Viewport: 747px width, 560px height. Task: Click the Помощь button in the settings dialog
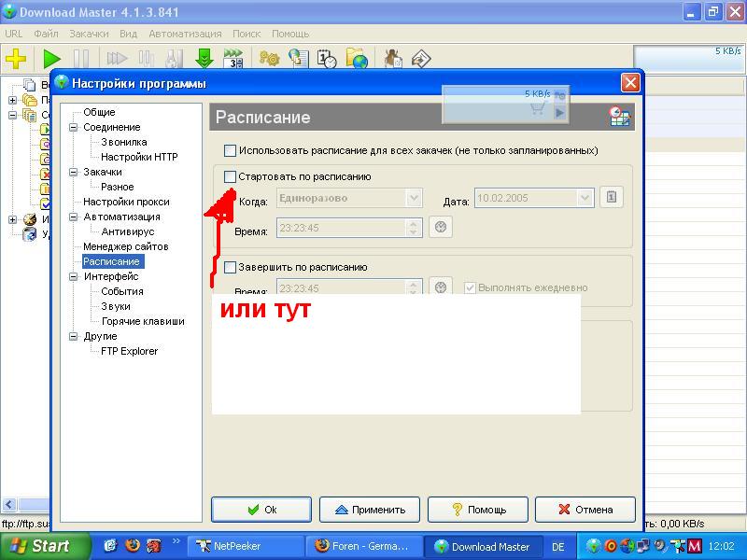pyautogui.click(x=478, y=510)
